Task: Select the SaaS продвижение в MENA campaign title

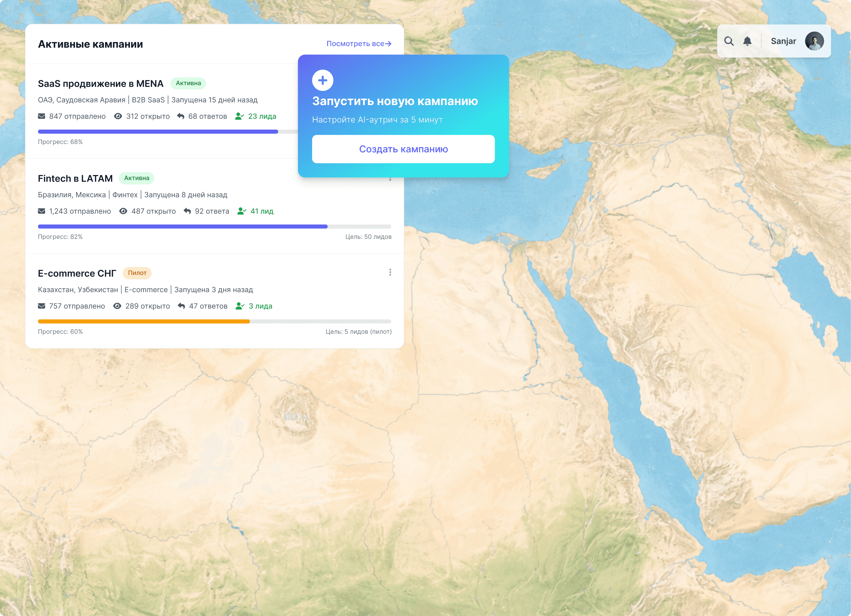Action: coord(100,83)
